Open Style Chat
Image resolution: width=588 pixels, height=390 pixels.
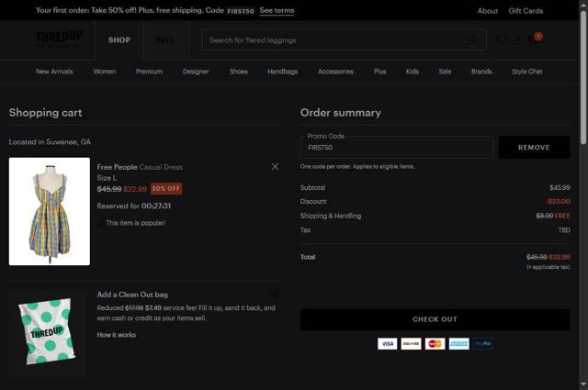tap(527, 72)
